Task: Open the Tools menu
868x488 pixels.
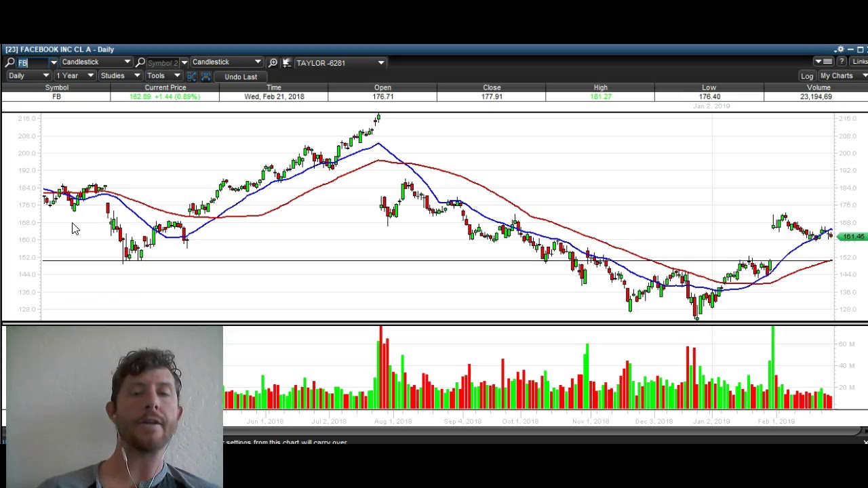Action: 163,76
